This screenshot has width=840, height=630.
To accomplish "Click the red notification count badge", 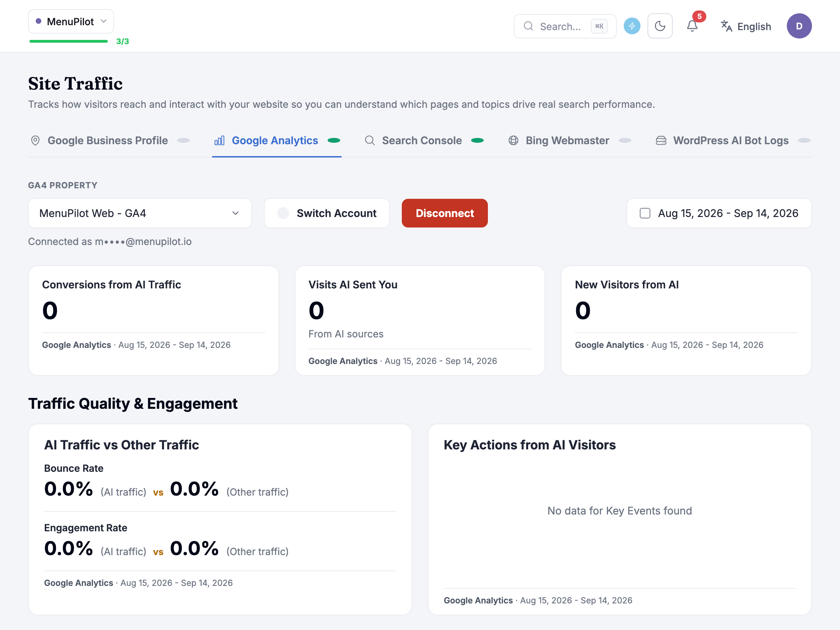I will 699,16.
